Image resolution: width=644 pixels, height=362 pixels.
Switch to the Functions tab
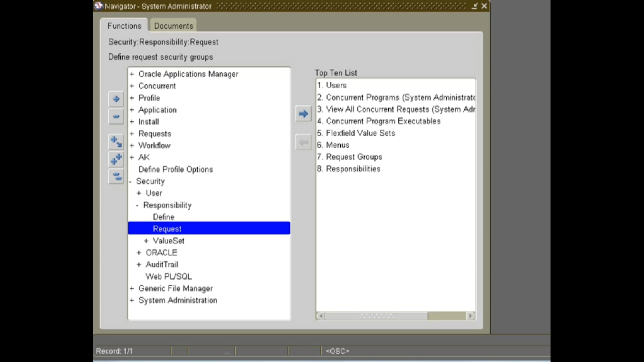(x=124, y=25)
